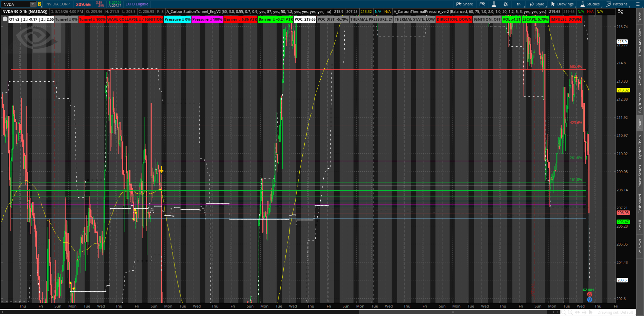
Task: Select the Chart side tab
Action: point(640,124)
